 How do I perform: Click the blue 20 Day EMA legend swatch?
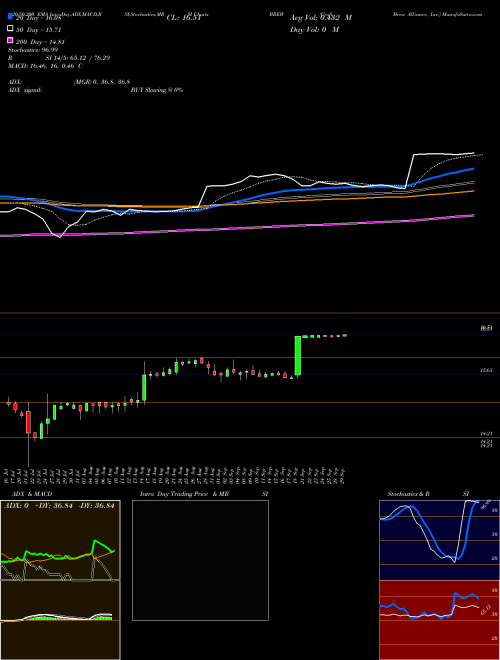click(x=10, y=17)
